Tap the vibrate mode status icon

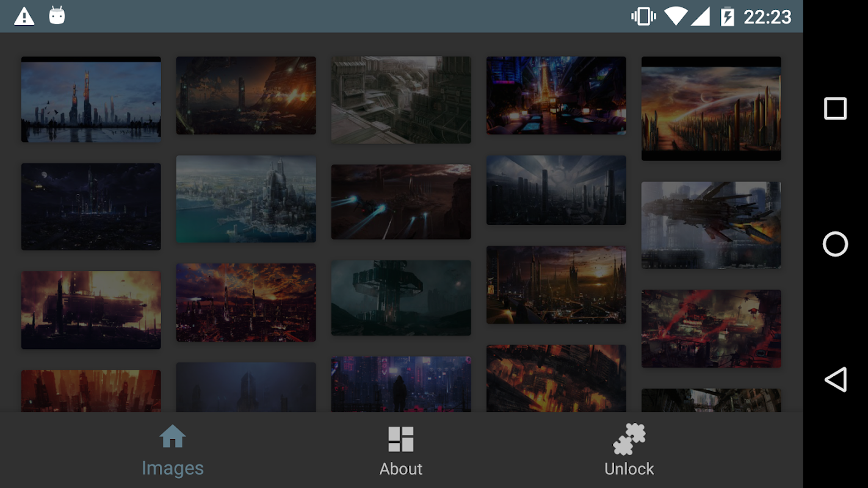(x=643, y=16)
